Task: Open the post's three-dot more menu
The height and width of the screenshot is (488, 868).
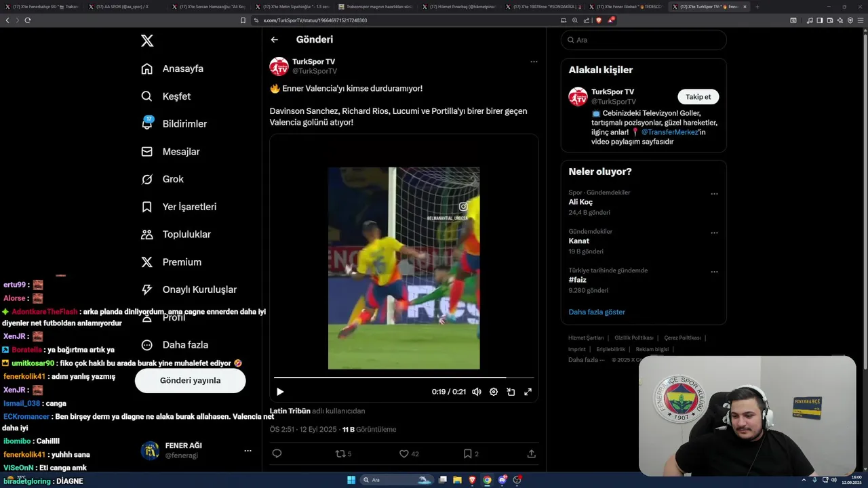Action: click(x=534, y=62)
